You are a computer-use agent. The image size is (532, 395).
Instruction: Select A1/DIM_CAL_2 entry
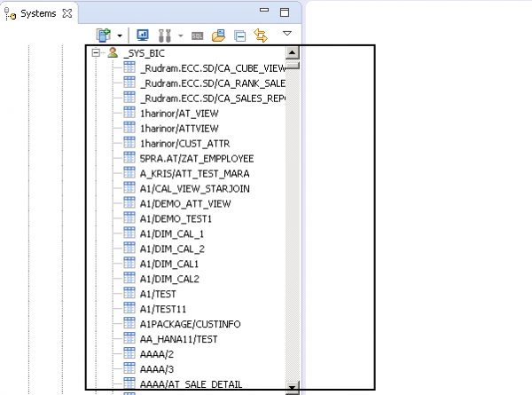click(x=172, y=249)
